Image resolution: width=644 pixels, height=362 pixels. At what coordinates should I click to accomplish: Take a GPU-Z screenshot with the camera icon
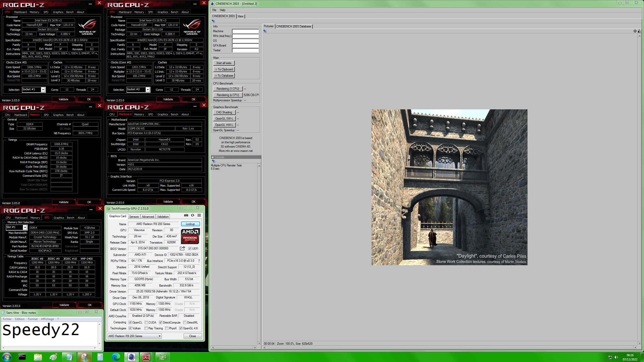tap(186, 215)
